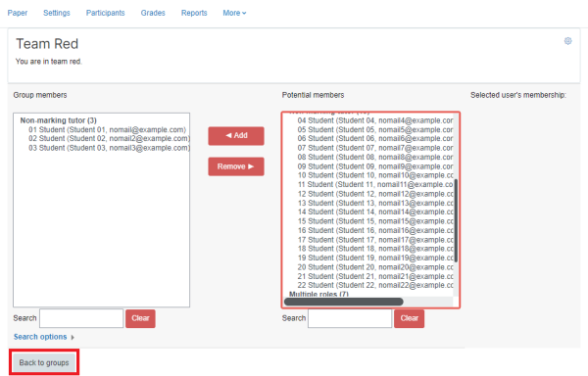This screenshot has width=588, height=376.
Task: Select 01 Student in group members
Action: 107,129
